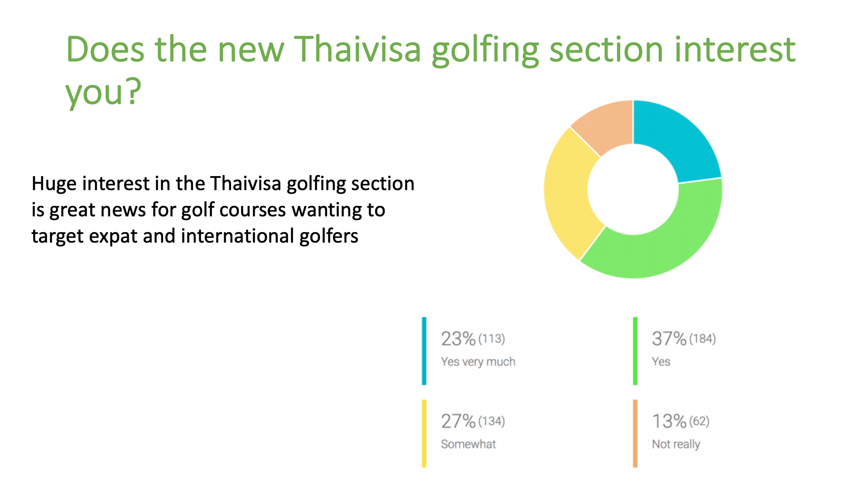Click the cyan donut chart segment
Screen dimensions: 868x487
pos(675,140)
